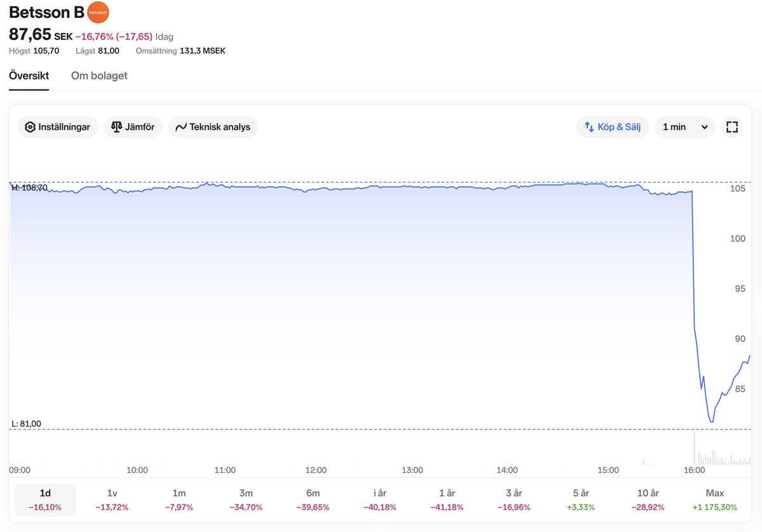The image size is (762, 532).
Task: Toggle fullscreen chart icon
Action: [732, 127]
